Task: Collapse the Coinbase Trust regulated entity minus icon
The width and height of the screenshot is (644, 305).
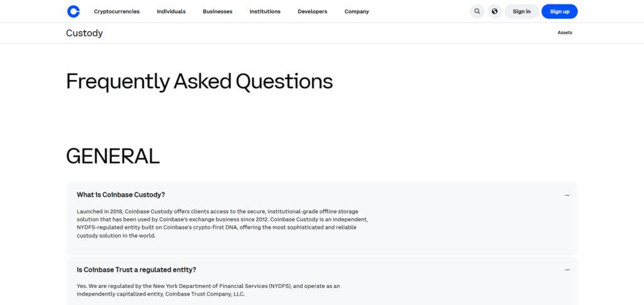Action: [x=567, y=270]
